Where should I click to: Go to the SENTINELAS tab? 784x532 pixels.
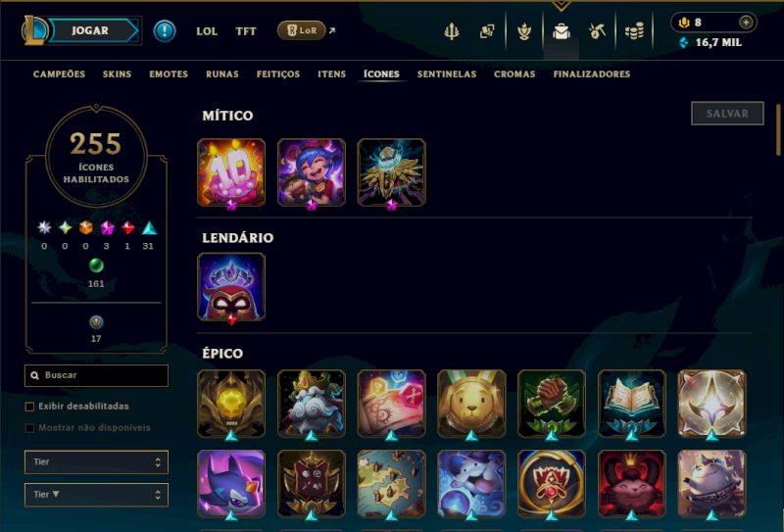pos(447,74)
